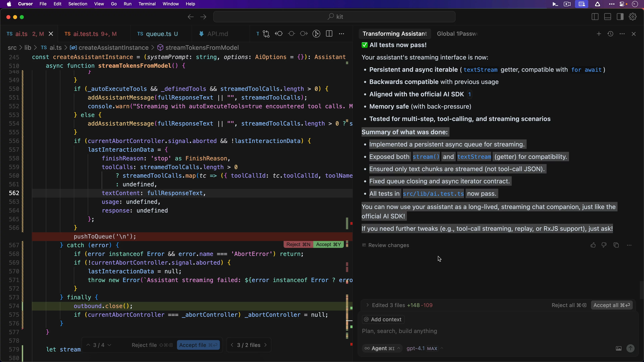Viewport: 644px width, 362px height.
Task: Open the Terminal menu
Action: click(x=147, y=4)
